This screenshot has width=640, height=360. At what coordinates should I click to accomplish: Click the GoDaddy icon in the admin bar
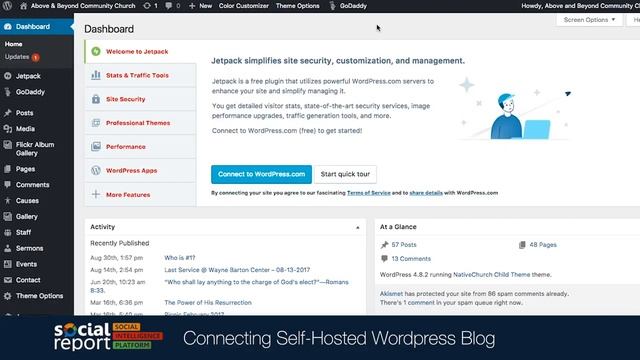coord(332,6)
